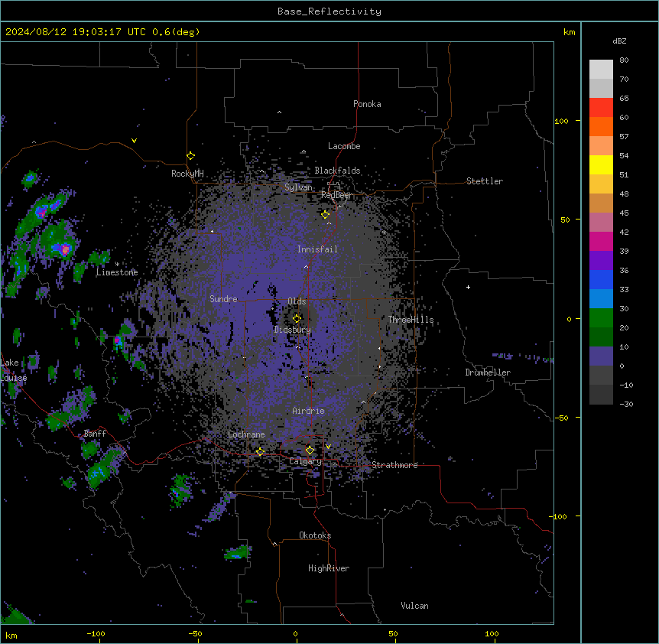This screenshot has width=659, height=644.
Task: Select the yellow 51-54 dBZ legend swatch
Action: coord(601,164)
